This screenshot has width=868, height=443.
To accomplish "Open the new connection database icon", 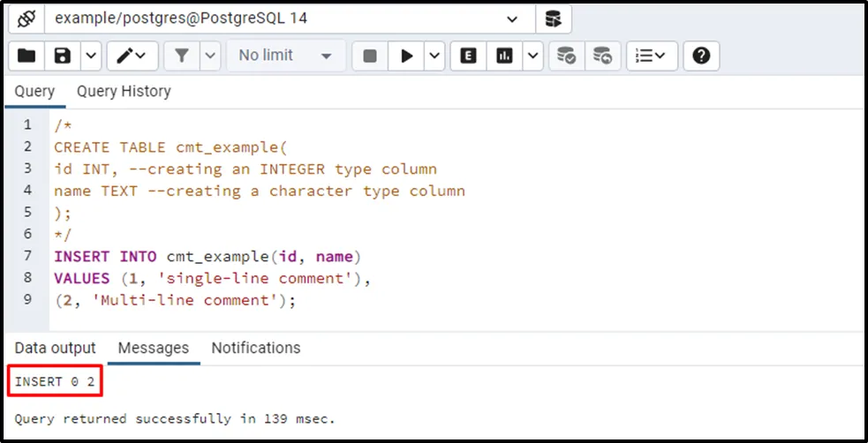I will [x=554, y=19].
